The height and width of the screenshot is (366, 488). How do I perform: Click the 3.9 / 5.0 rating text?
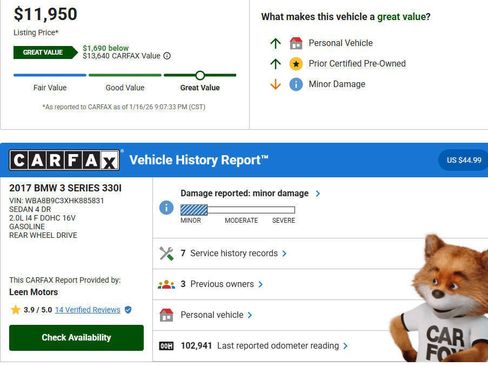[x=38, y=310]
